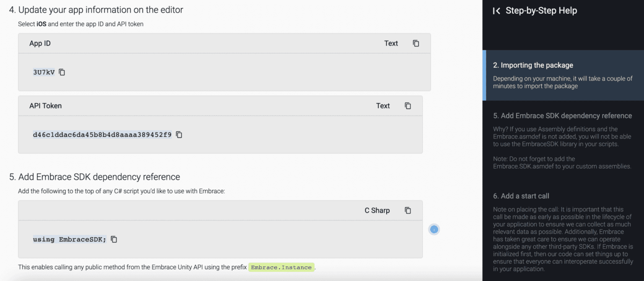
Task: Click the highlighted "Embrace.Instance" code text
Action: (x=281, y=267)
